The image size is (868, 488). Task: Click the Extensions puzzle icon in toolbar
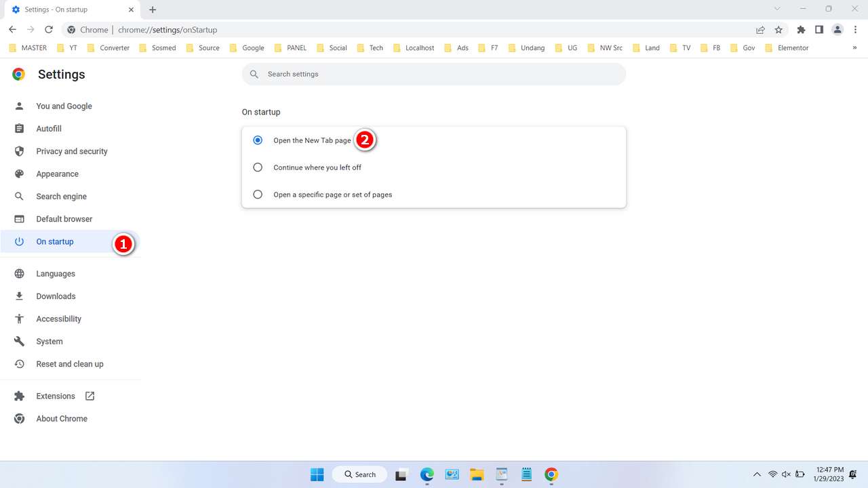coord(801,29)
